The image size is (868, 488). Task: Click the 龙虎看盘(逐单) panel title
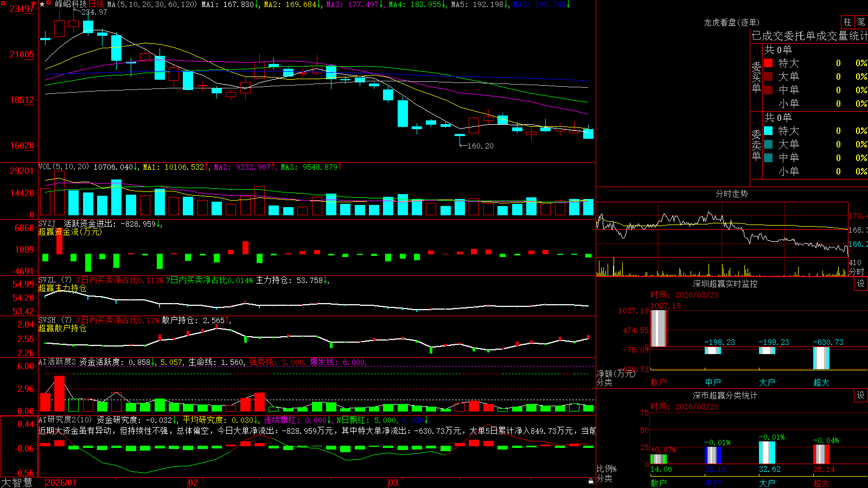pos(731,22)
